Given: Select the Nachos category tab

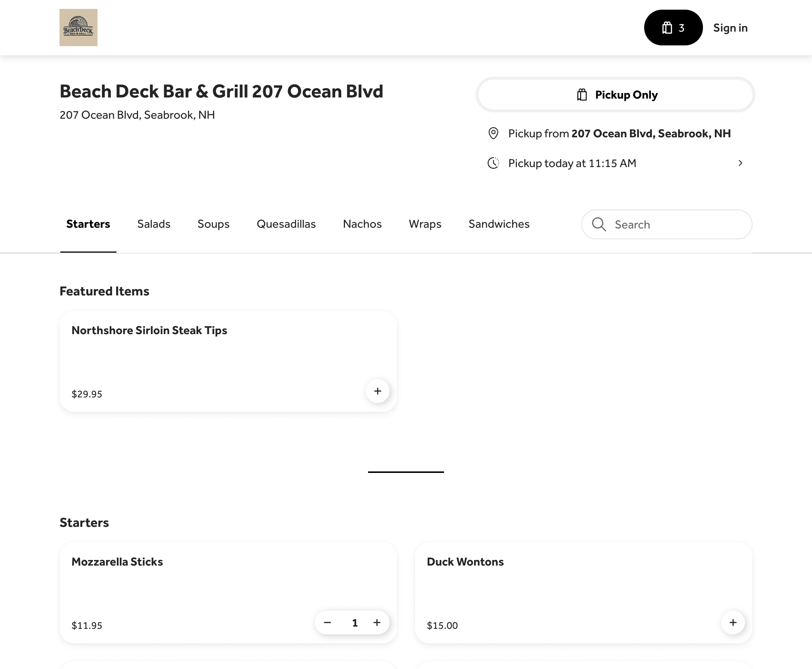Looking at the screenshot, I should point(362,224).
